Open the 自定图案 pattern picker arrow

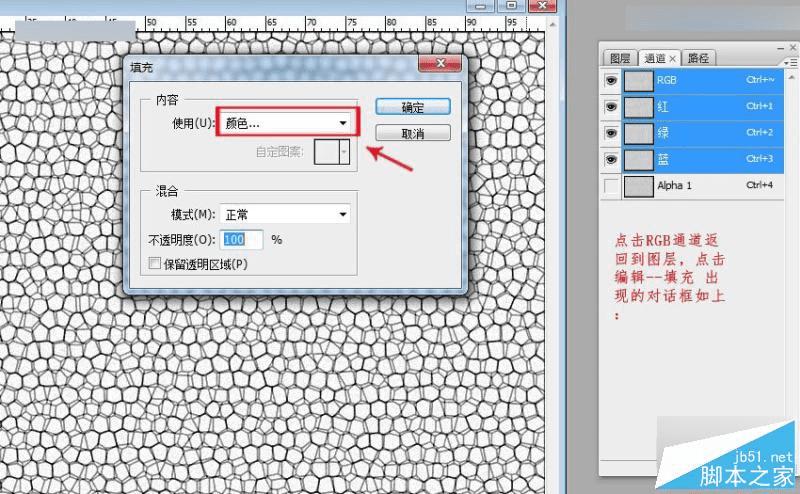pyautogui.click(x=344, y=152)
